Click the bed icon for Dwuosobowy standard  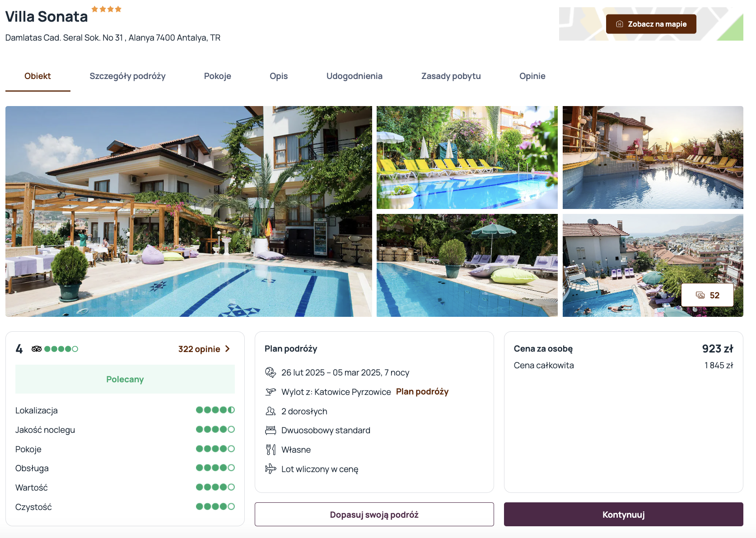(271, 430)
